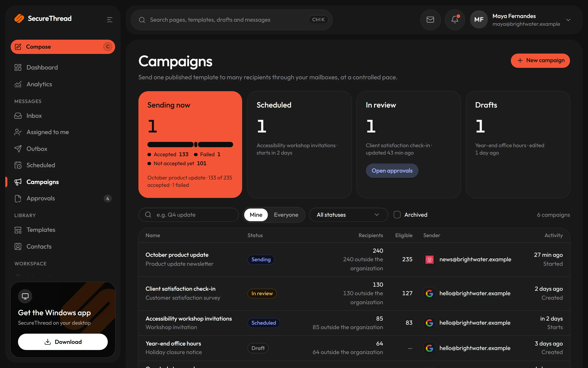Enable the Archived checkbox
588x368 pixels.
tap(397, 215)
